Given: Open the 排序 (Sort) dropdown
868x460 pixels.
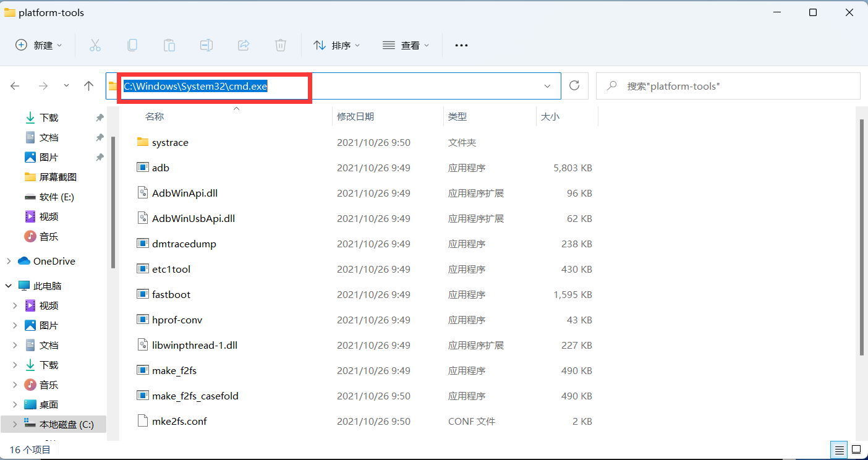Looking at the screenshot, I should (336, 45).
